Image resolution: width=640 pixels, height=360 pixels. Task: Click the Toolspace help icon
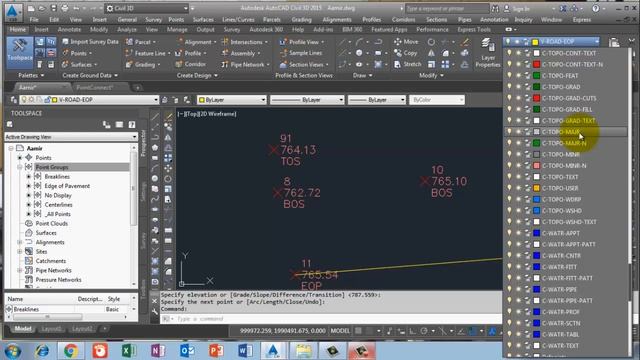(131, 124)
